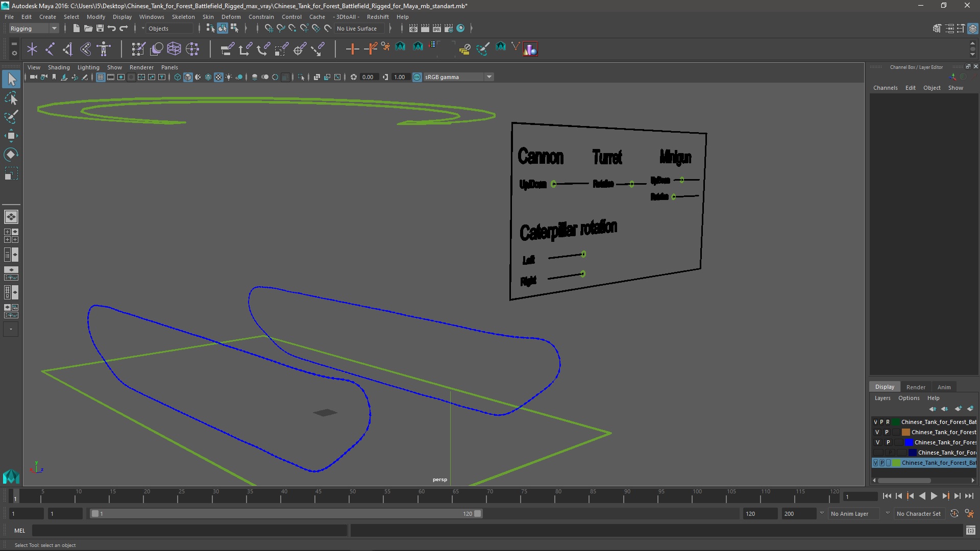Viewport: 980px width, 551px height.
Task: Click the Open Scene folder icon
Action: click(x=88, y=29)
